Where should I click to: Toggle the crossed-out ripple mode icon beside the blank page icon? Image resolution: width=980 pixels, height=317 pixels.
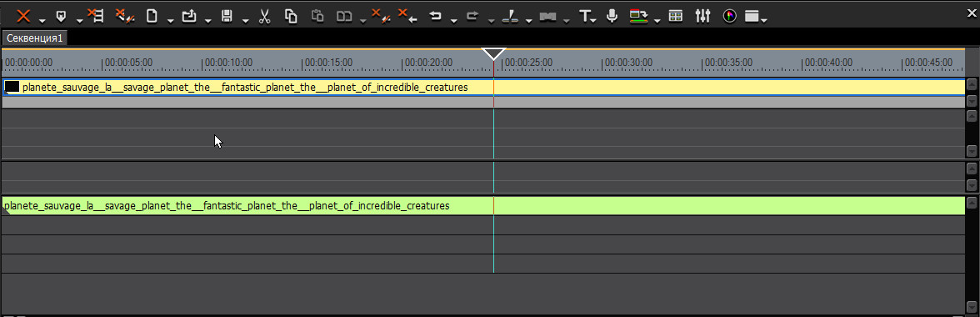point(125,16)
